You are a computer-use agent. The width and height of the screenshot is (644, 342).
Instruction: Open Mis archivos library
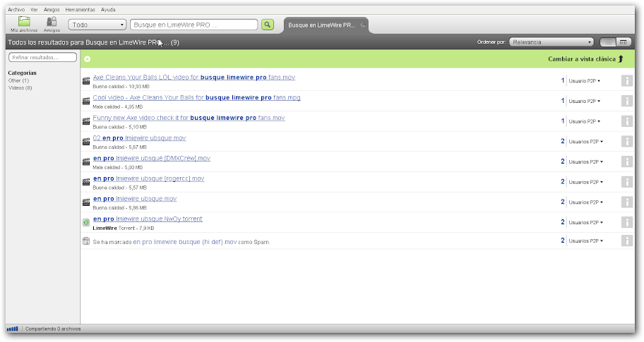pos(24,24)
